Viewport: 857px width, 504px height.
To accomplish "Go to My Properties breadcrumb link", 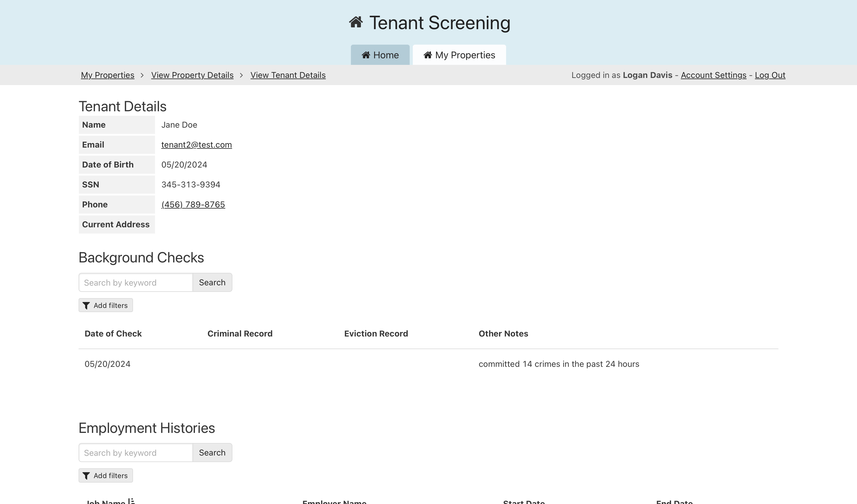I will point(107,75).
